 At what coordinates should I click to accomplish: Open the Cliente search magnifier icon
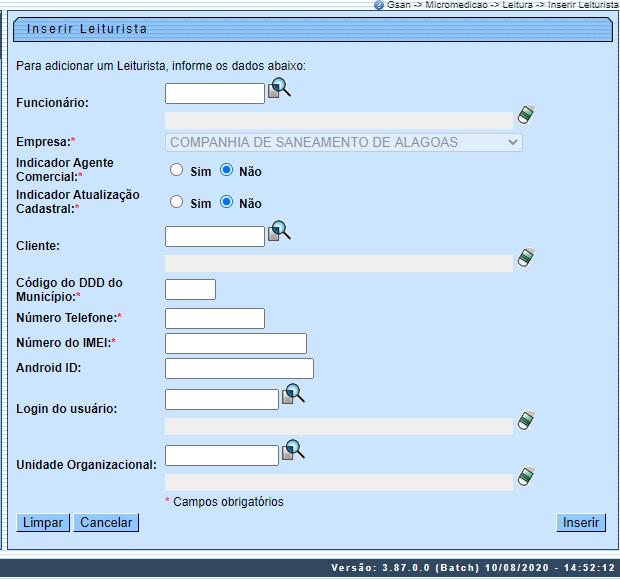point(280,231)
